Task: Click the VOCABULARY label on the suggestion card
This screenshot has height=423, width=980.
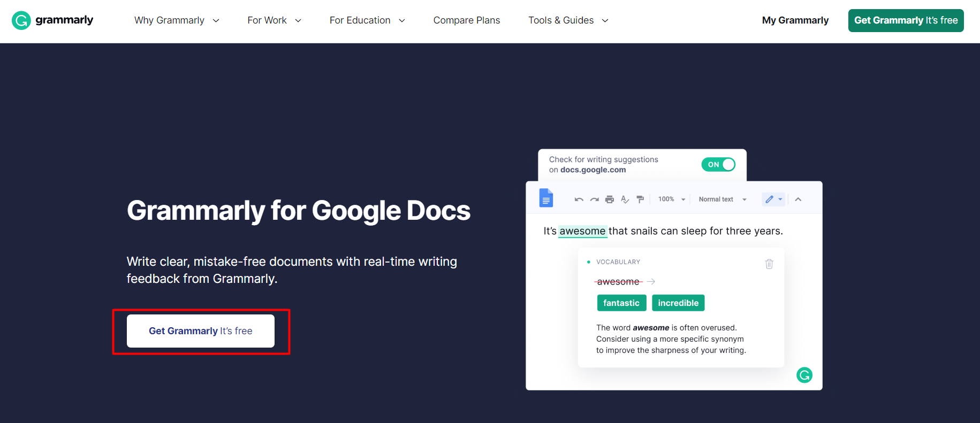Action: 618,262
